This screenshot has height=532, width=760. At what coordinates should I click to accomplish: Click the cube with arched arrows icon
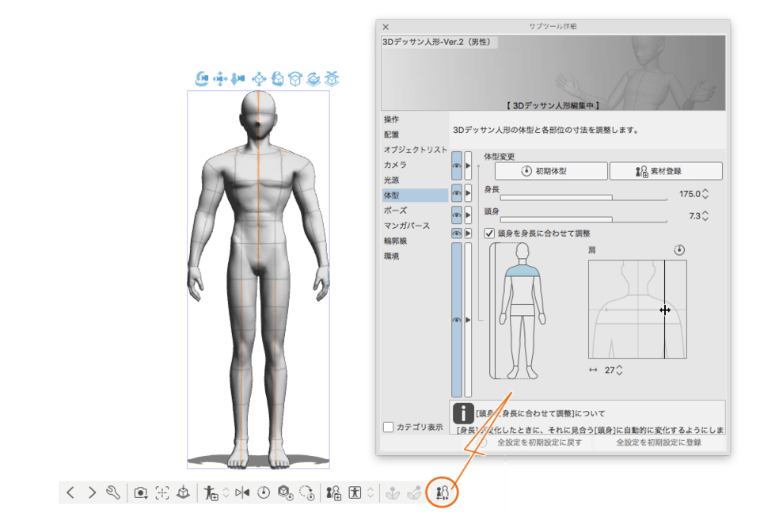(x=295, y=78)
